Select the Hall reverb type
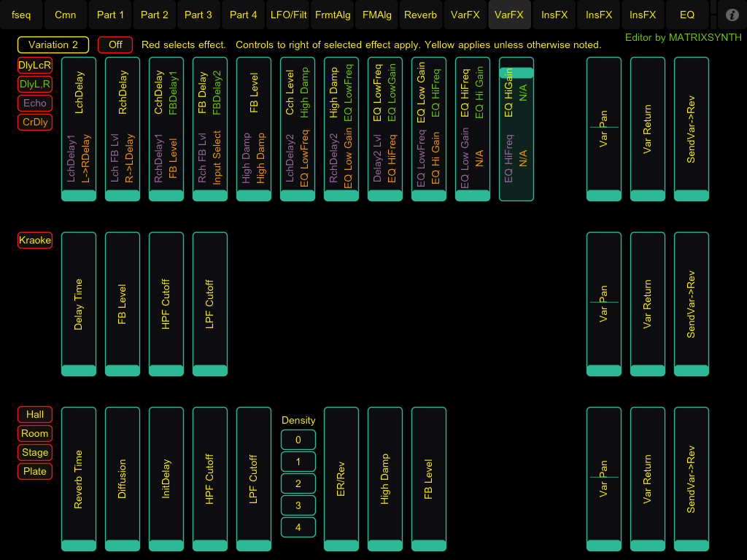The width and height of the screenshot is (747, 560). [x=35, y=415]
